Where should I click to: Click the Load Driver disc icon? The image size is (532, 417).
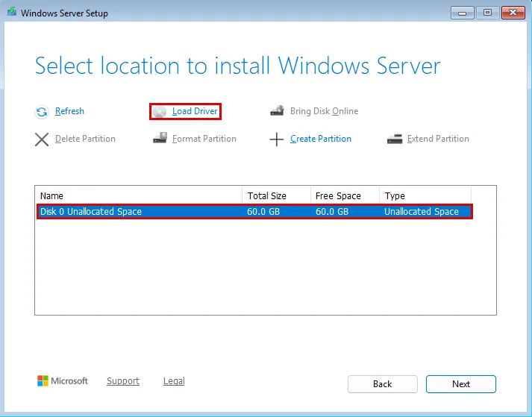click(160, 112)
